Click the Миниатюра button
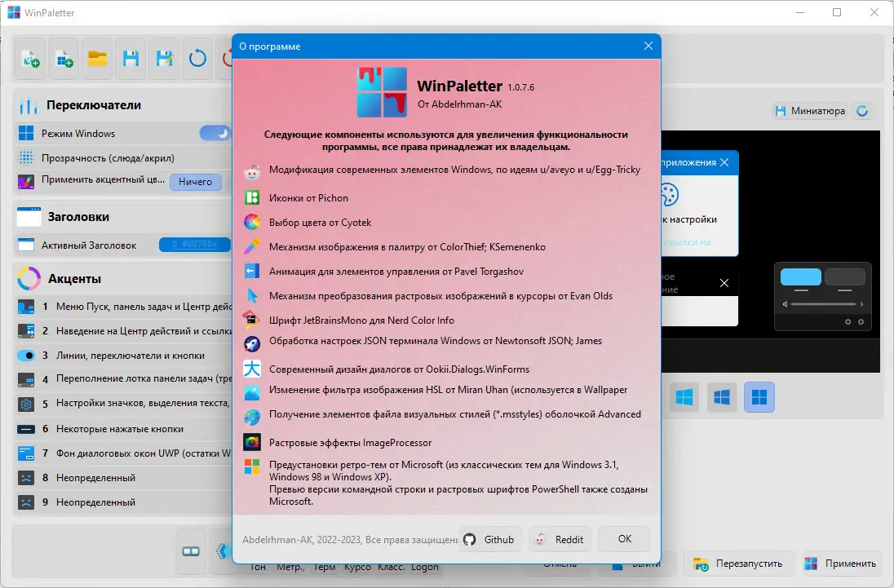The height and width of the screenshot is (588, 894). 810,111
